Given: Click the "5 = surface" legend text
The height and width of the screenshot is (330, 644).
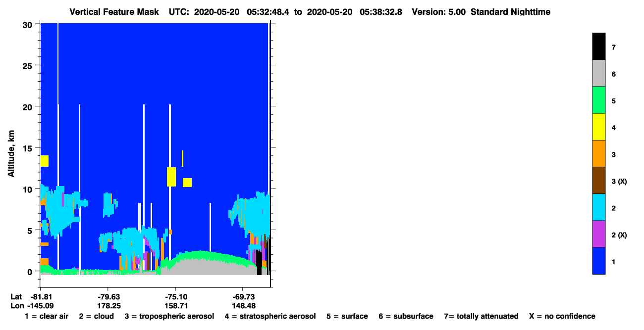Looking at the screenshot, I should coord(347,316).
